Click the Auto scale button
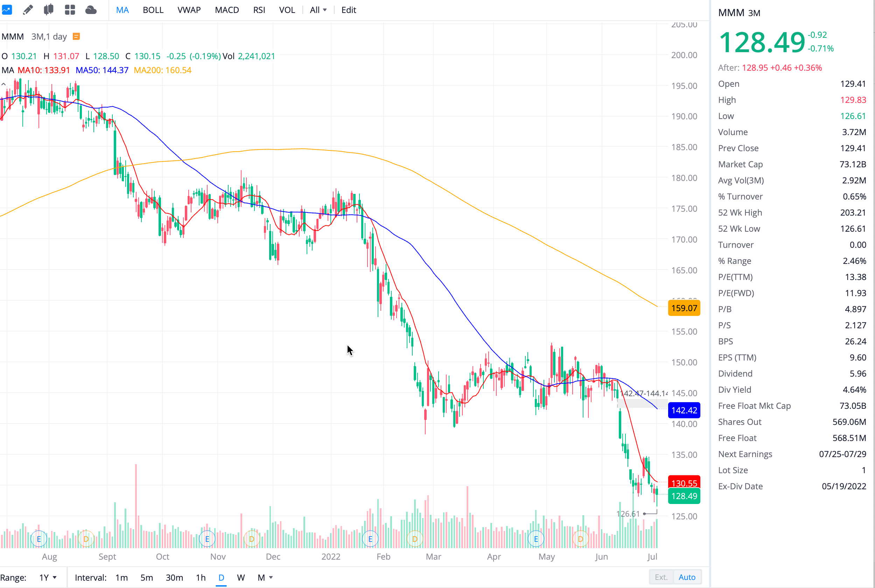This screenshot has height=588, width=875. coord(687,577)
